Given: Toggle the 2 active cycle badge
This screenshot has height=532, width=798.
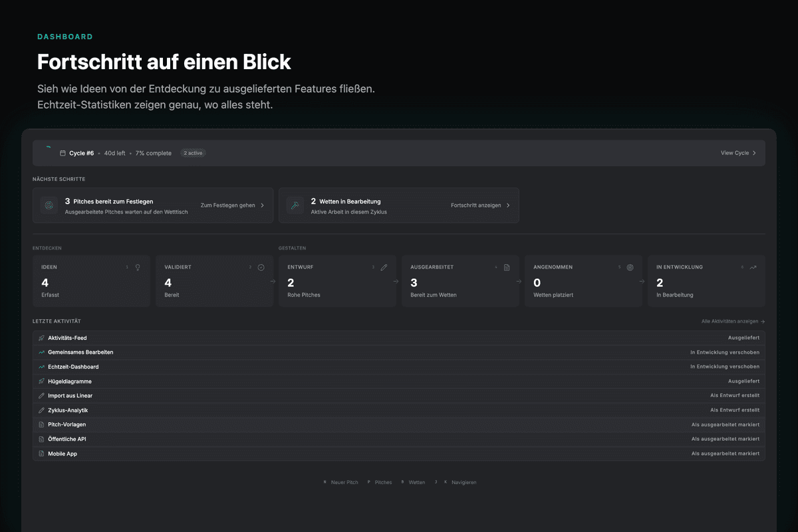Looking at the screenshot, I should pos(193,152).
